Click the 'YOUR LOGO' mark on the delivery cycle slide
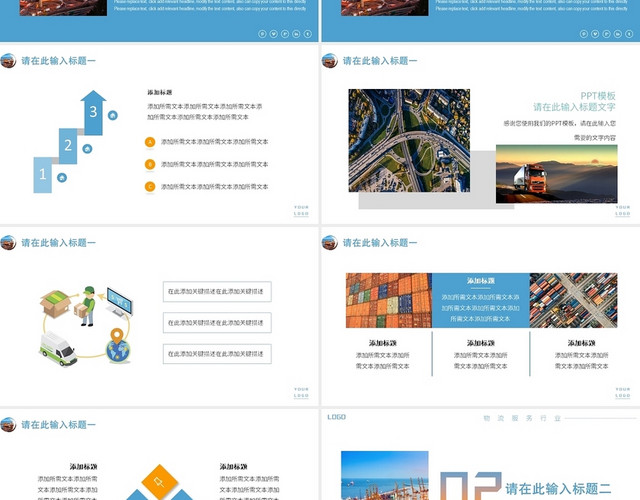The height and width of the screenshot is (500, 640). tap(301, 393)
